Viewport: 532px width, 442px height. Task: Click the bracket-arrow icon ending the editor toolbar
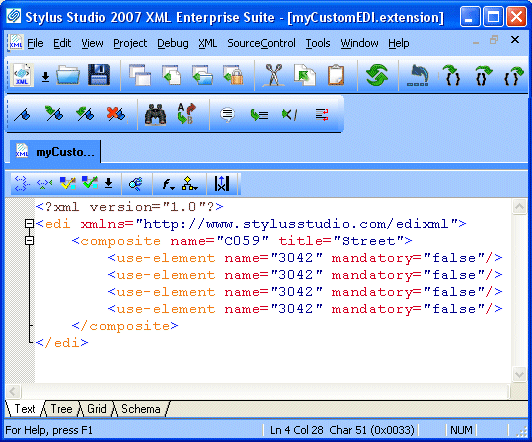point(222,184)
